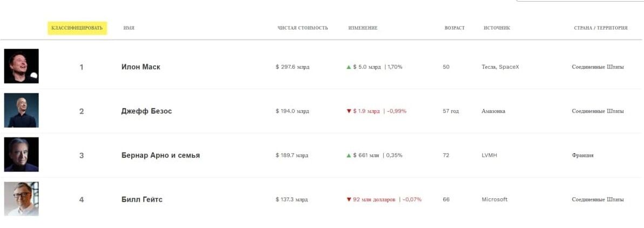Click Bill Gates's profile picture
Image resolution: width=644 pixels, height=228 pixels.
click(x=22, y=199)
